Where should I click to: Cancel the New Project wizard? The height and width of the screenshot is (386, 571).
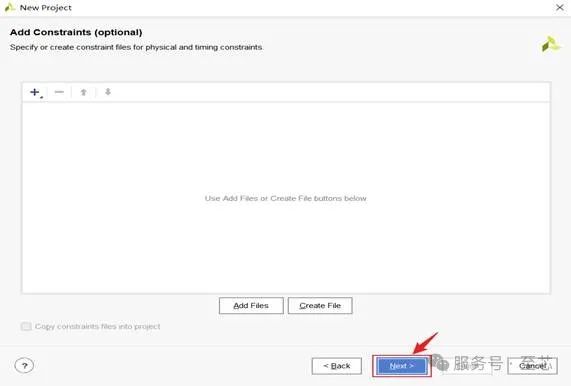(x=532, y=366)
